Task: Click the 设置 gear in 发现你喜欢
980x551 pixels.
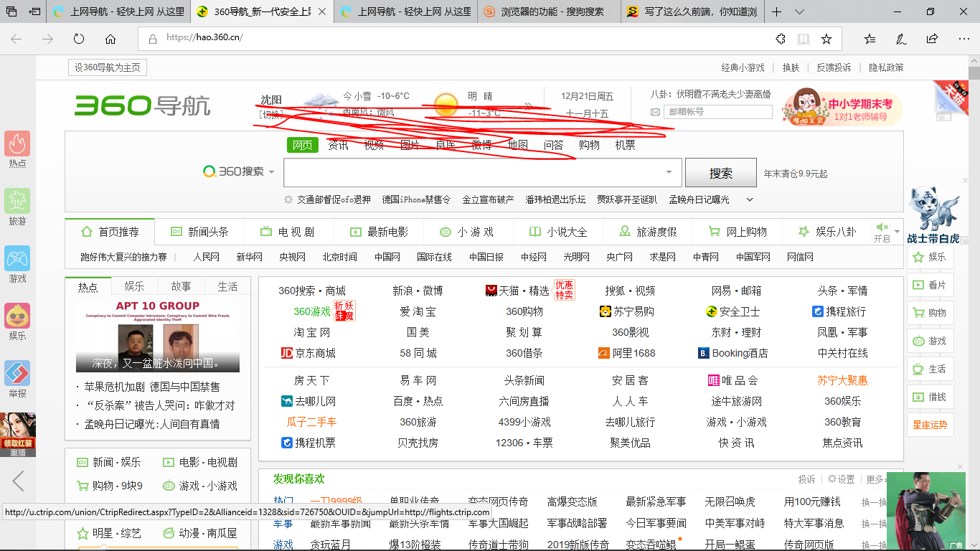Action: click(x=841, y=479)
